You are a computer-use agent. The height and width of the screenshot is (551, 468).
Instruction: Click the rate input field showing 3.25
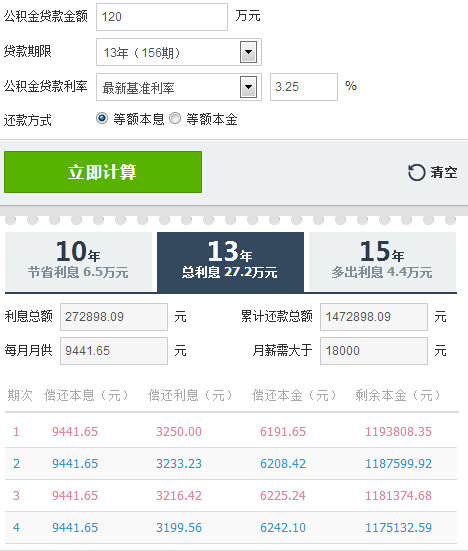[304, 87]
